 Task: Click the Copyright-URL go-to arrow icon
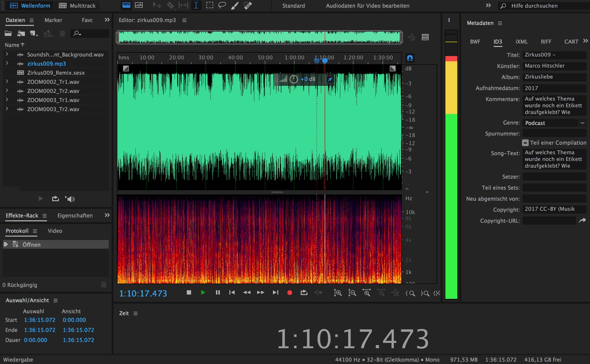583,220
